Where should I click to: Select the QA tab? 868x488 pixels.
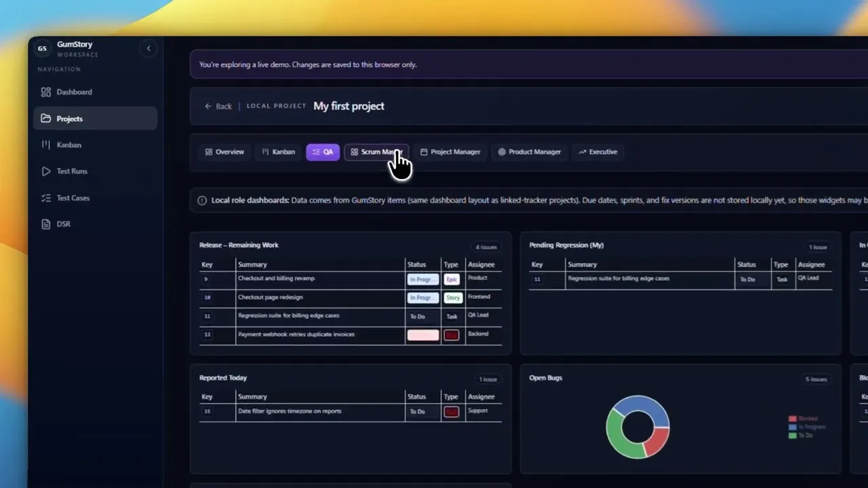[323, 152]
